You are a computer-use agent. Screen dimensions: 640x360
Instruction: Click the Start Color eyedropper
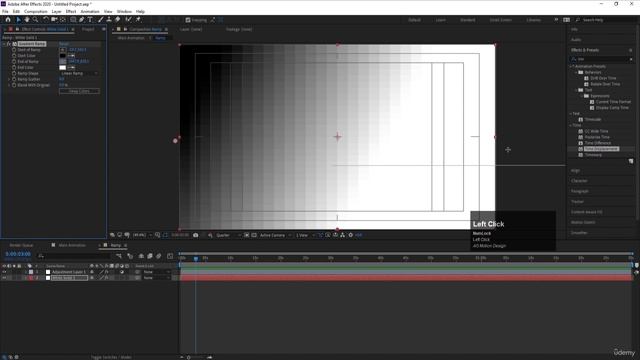[x=71, y=56]
